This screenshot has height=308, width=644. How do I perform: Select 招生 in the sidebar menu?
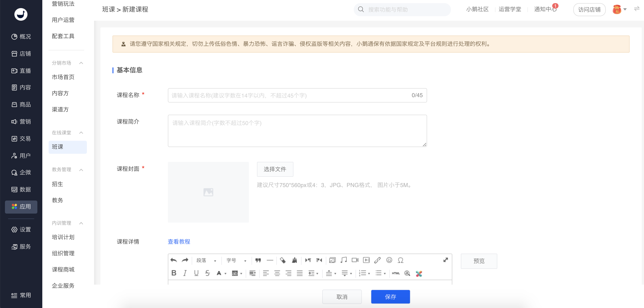[x=58, y=184]
